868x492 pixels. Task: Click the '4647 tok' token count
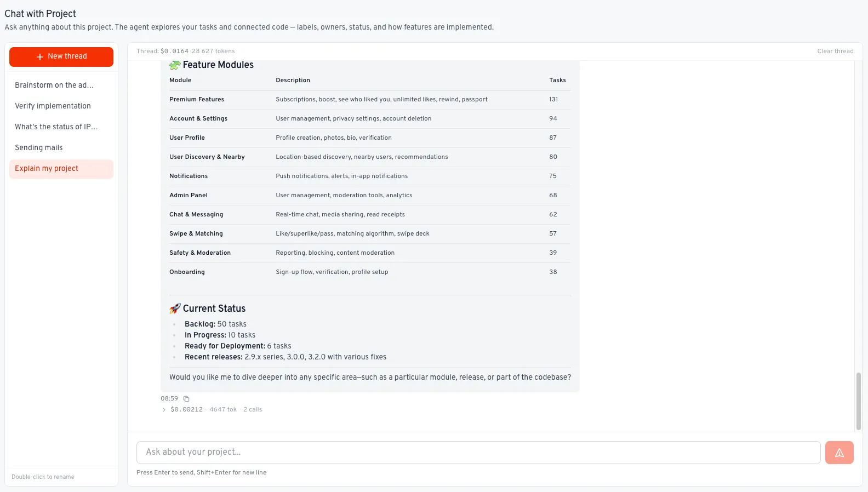[x=223, y=410]
